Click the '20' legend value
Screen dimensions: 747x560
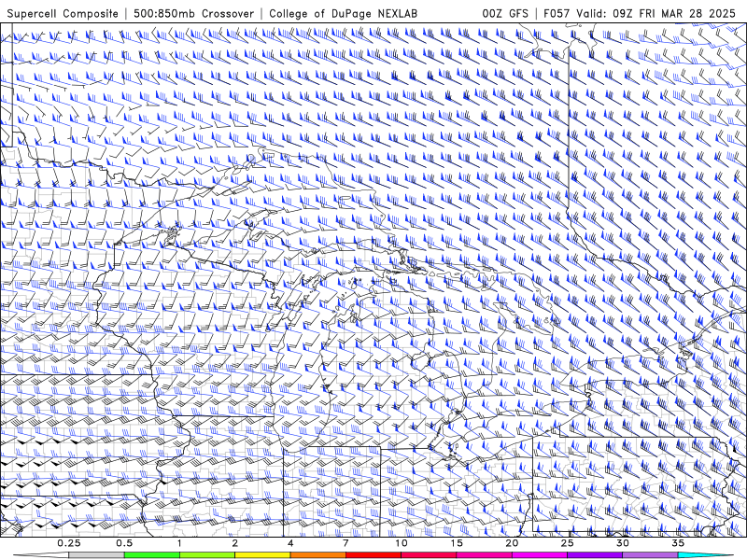click(x=512, y=543)
